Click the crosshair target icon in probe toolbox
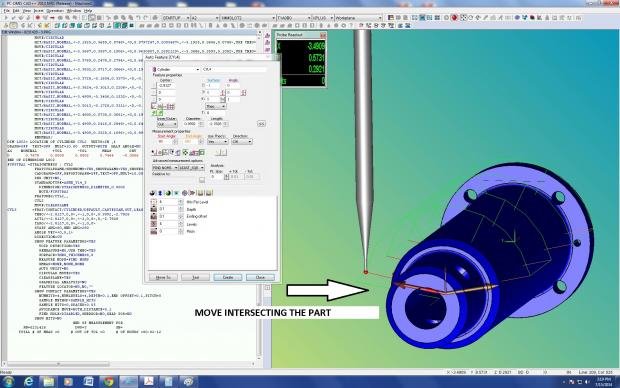 click(x=184, y=193)
